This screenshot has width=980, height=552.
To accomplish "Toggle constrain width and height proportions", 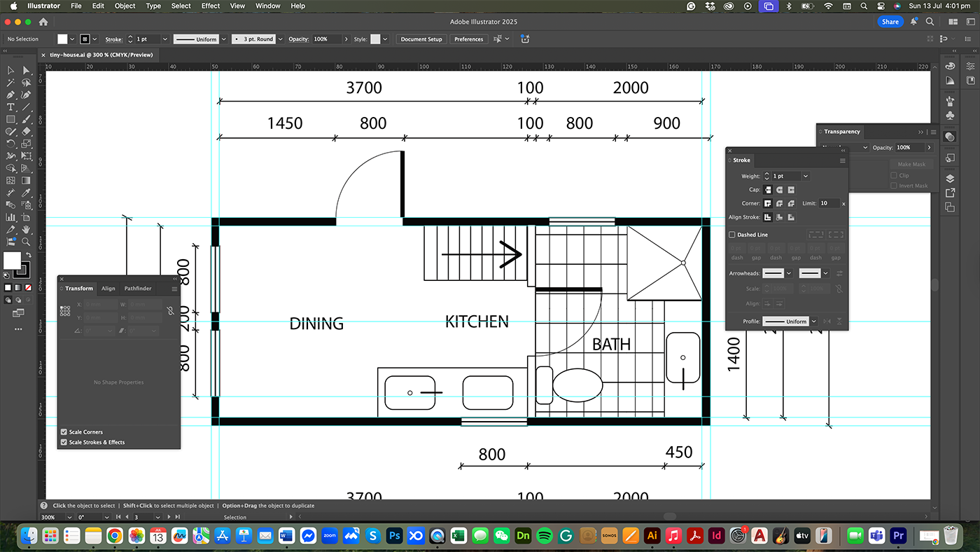I will 170,310.
